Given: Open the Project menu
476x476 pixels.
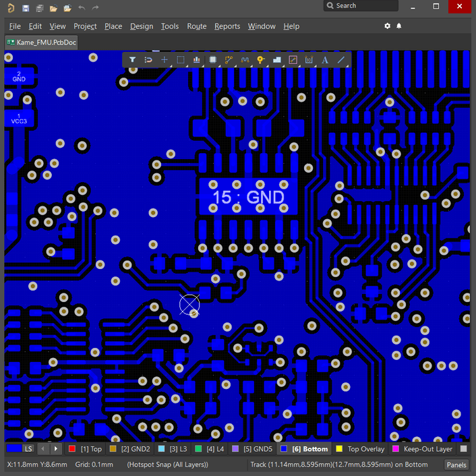Looking at the screenshot, I should click(85, 26).
